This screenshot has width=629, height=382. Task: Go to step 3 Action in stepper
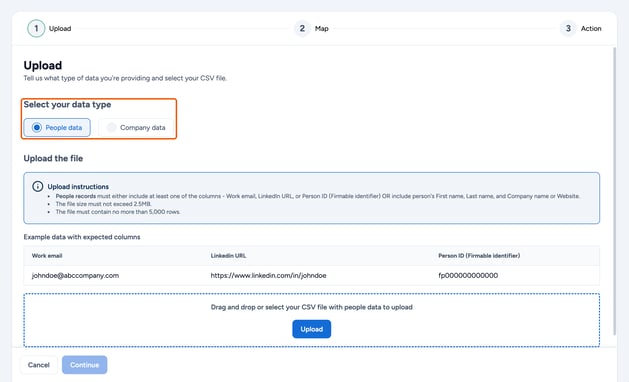point(580,28)
